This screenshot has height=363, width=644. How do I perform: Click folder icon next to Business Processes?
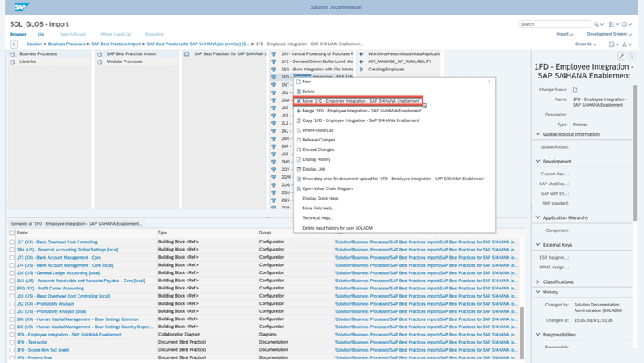pyautogui.click(x=12, y=54)
